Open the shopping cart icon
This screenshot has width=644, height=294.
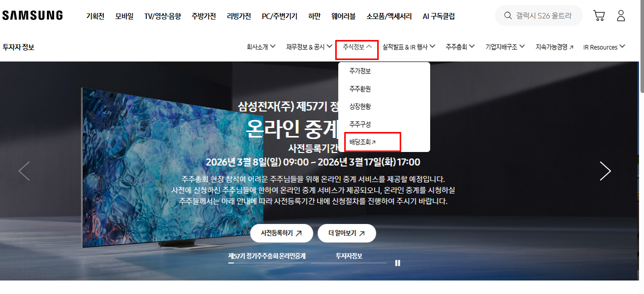point(599,15)
